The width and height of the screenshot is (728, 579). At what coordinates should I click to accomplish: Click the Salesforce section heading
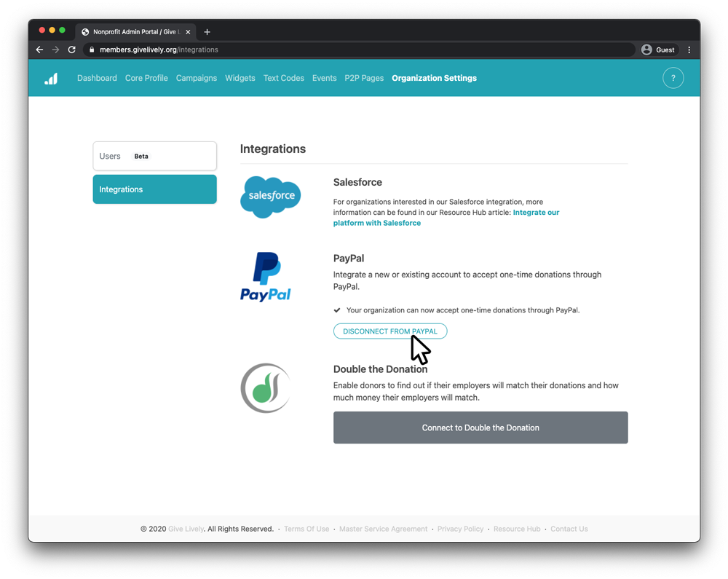[357, 182]
